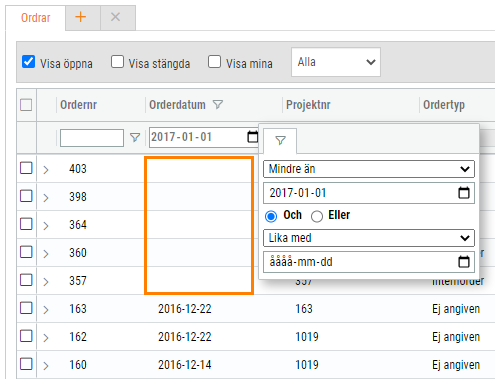
Task: Open the Lika med condition dropdown
Action: coord(369,238)
